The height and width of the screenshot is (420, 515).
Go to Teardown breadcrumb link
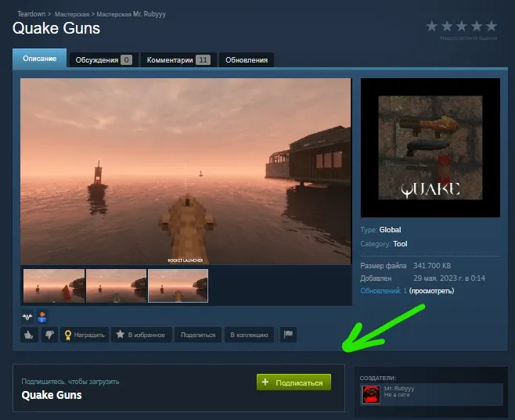[31, 14]
